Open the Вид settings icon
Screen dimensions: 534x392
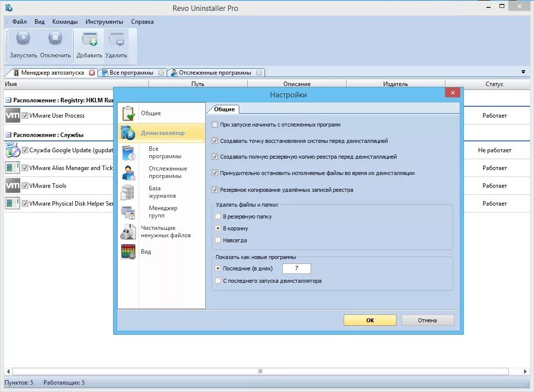pyautogui.click(x=129, y=251)
